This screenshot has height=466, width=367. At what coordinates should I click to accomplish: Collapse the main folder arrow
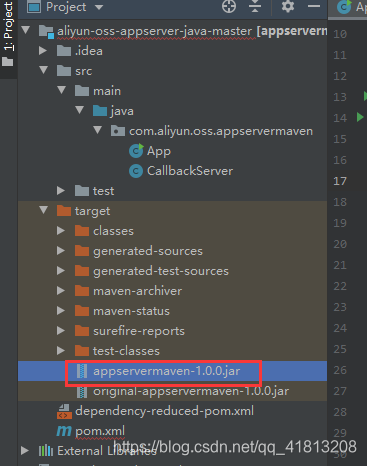[62, 90]
